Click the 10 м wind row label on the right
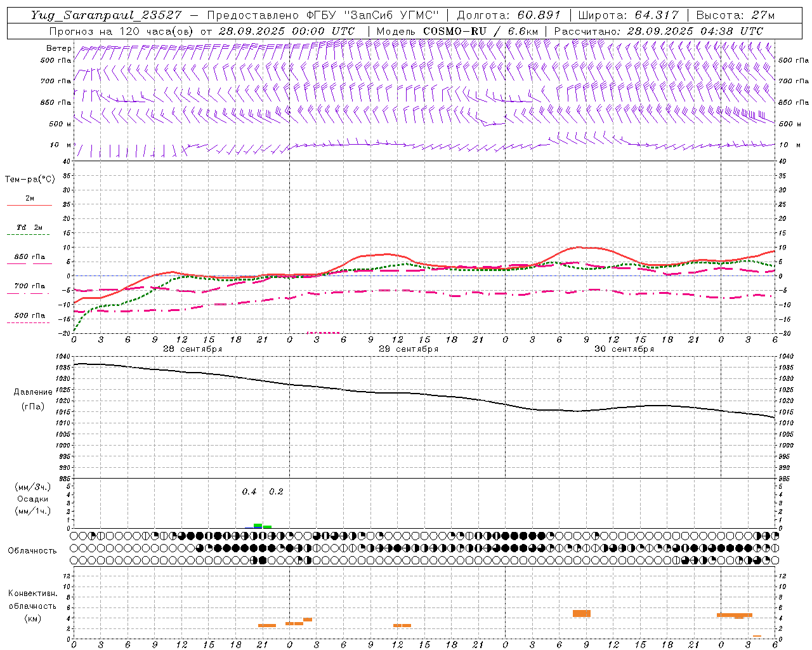Screen dimensions: 812x650 click(x=790, y=145)
